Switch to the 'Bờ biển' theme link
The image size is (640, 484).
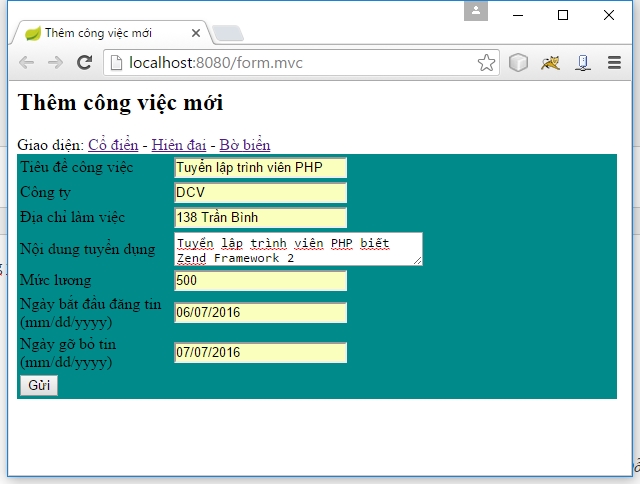[x=245, y=145]
